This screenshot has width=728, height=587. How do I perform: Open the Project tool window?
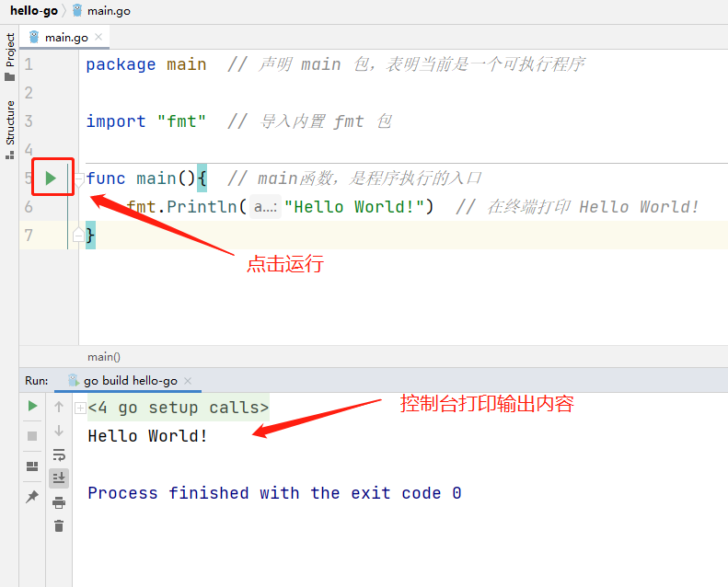point(10,56)
